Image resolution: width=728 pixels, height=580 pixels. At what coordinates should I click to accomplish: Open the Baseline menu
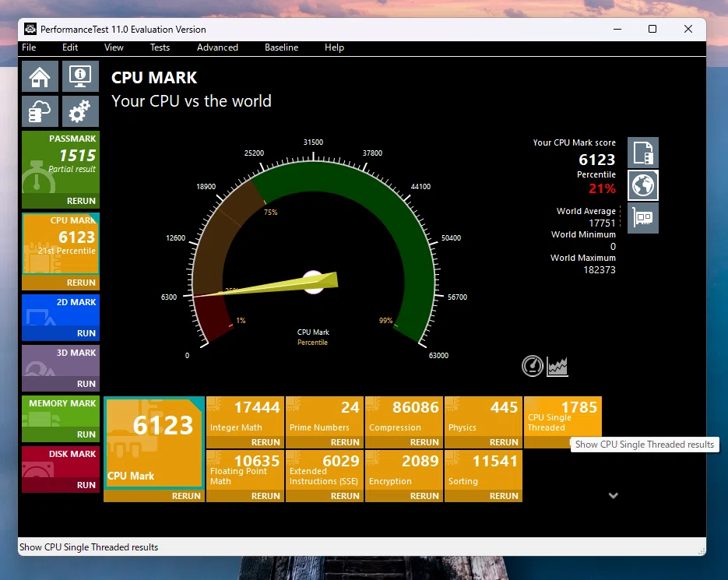[281, 47]
